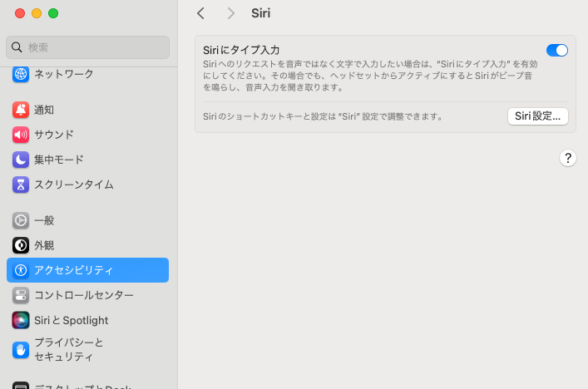Image resolution: width=588 pixels, height=389 pixels.
Task: Click the Sound speaker icon
Action: tap(21, 135)
